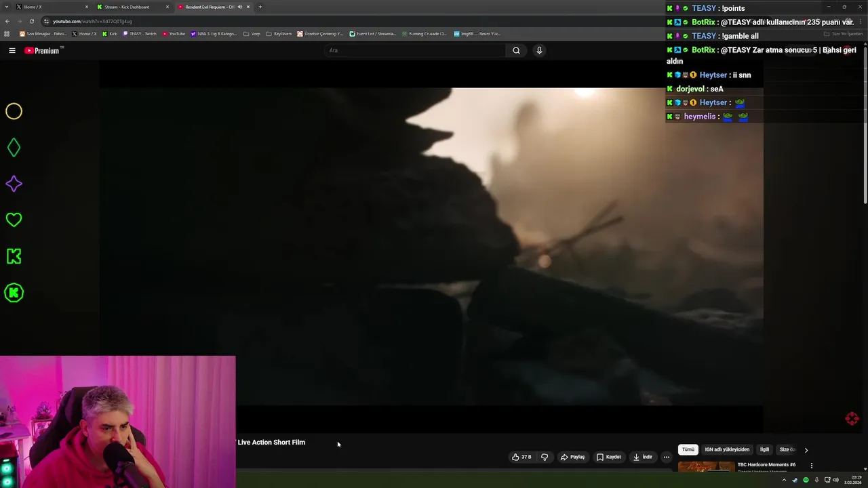The image size is (868, 488).
Task: Open site info icon in address bar
Action: (46, 21)
